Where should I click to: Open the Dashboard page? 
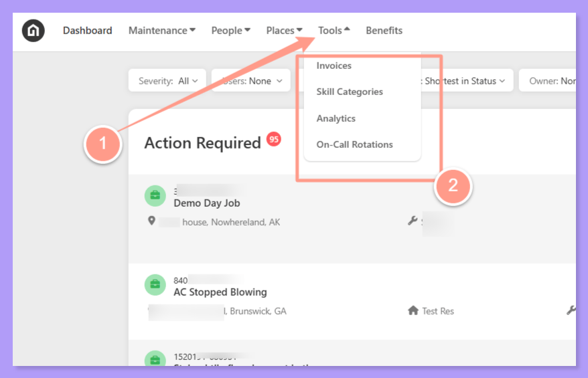tap(87, 30)
